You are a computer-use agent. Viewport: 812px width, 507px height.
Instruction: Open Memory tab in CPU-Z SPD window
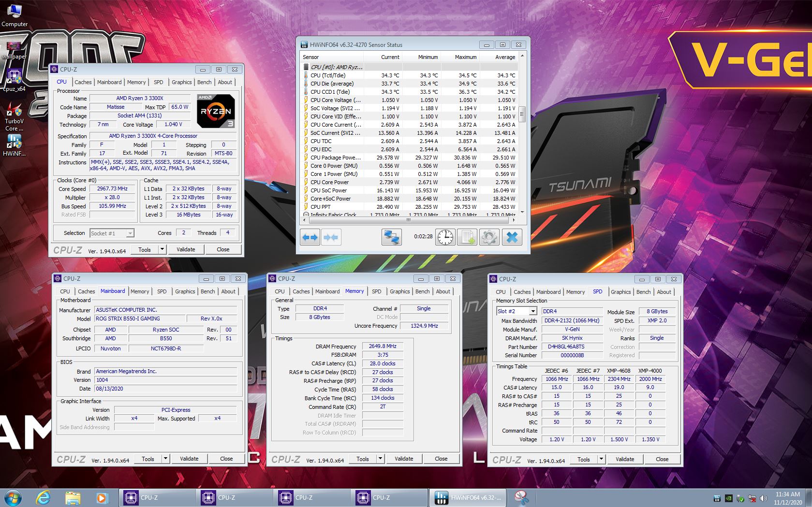[x=576, y=292]
